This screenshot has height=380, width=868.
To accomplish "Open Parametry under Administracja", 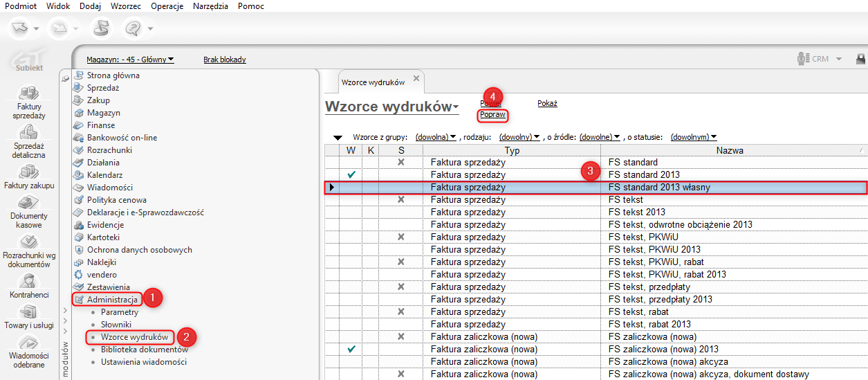I will (120, 312).
